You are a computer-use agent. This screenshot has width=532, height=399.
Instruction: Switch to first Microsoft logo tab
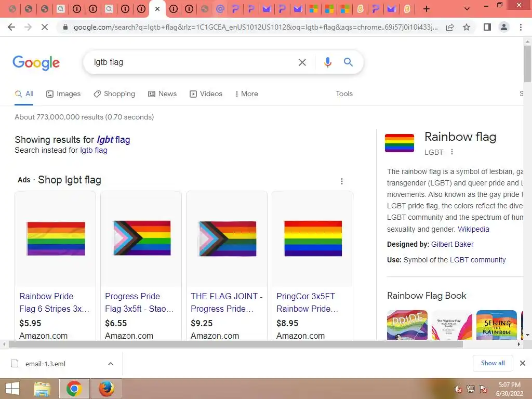pyautogui.click(x=313, y=9)
